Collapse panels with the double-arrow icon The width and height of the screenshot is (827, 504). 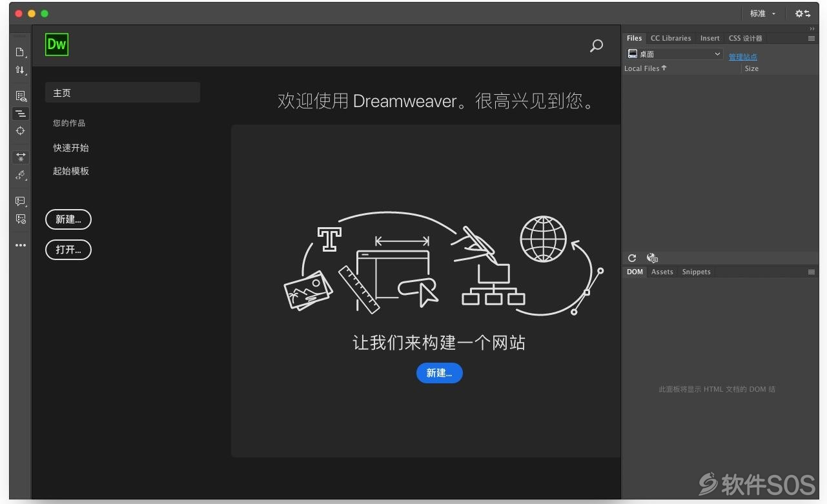pos(812,29)
